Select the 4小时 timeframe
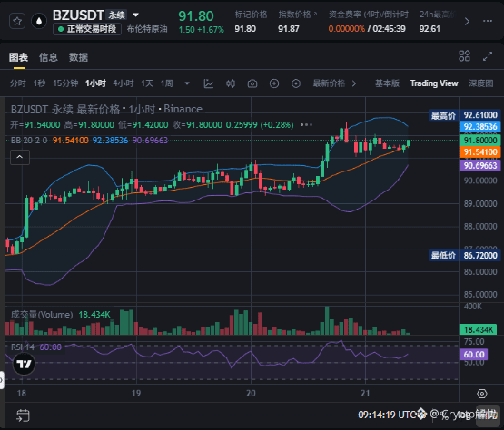This screenshot has width=504, height=430. coord(124,83)
